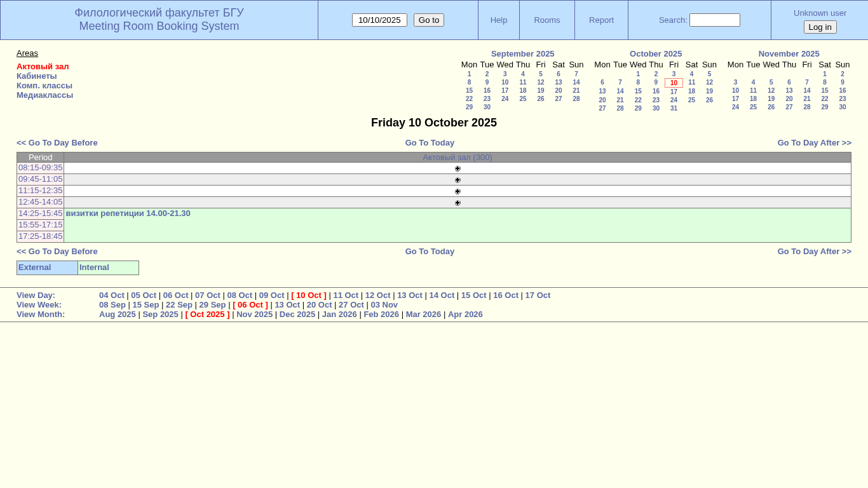Image resolution: width=868 pixels, height=488 pixels.
Task: Click top Go To Day Before link
Action: [57, 142]
